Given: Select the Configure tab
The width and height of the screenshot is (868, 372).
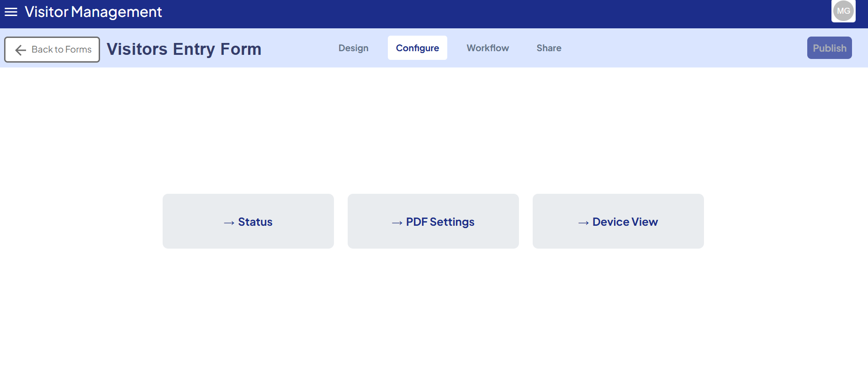Looking at the screenshot, I should [x=417, y=48].
